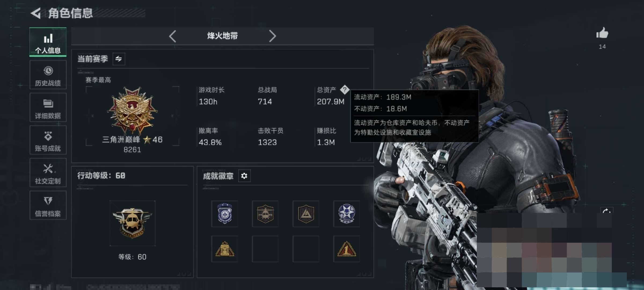Open the 成就徽章 gear settings
Screen dimensions: 644x290
click(x=244, y=176)
